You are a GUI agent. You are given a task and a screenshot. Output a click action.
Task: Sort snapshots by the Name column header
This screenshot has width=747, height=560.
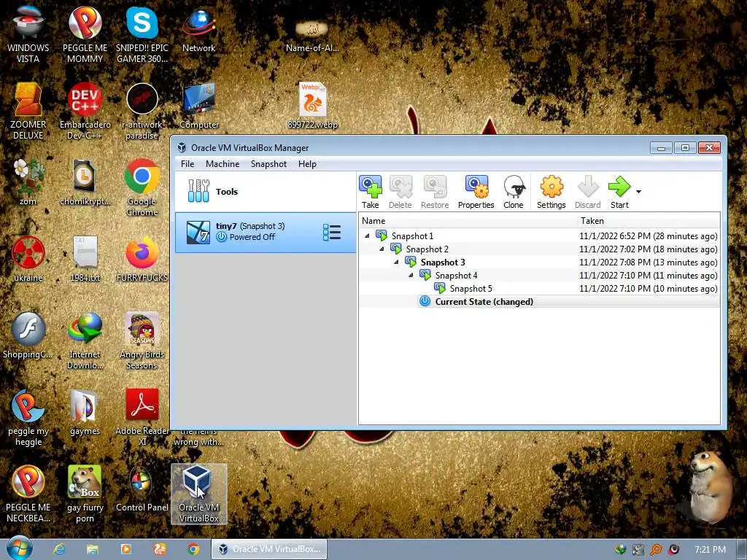point(468,220)
